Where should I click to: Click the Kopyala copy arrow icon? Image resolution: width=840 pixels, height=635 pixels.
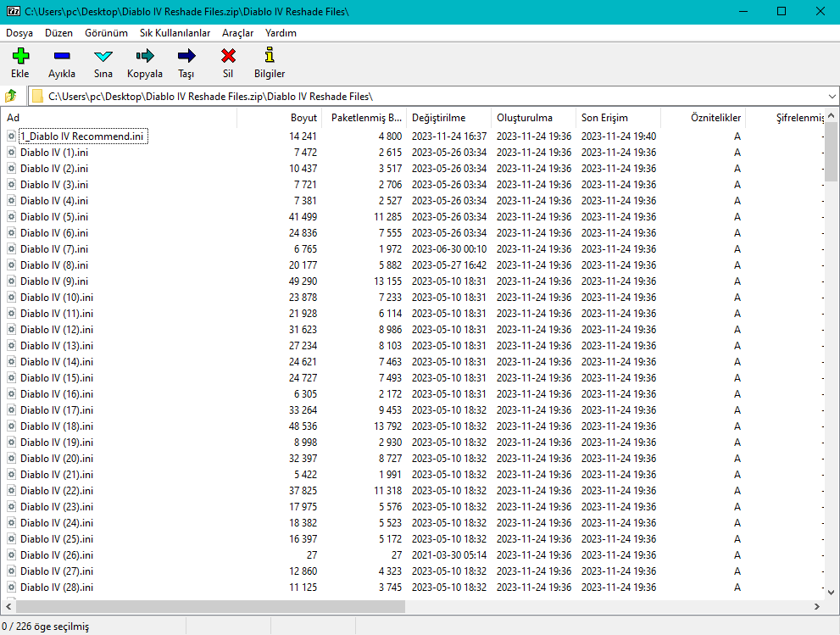coord(145,56)
